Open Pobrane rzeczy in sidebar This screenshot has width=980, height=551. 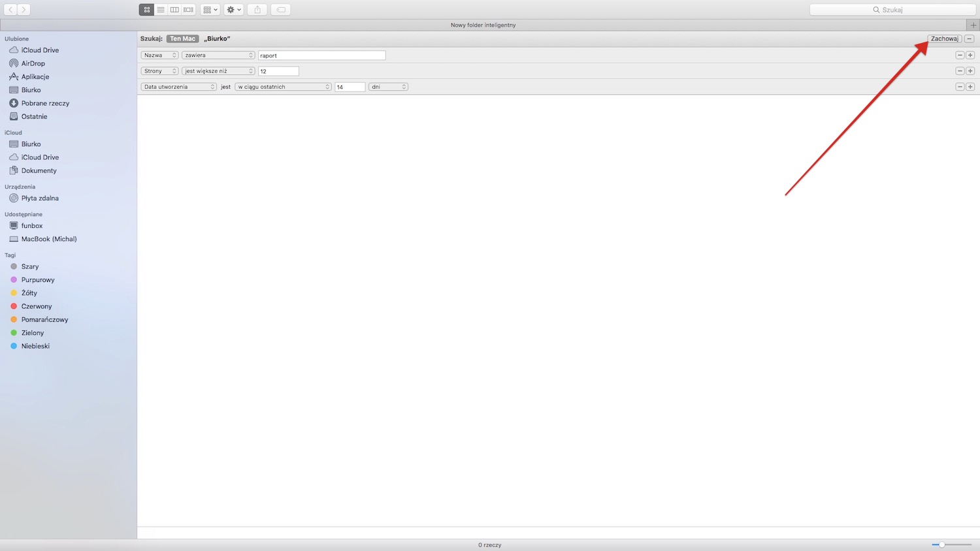pos(45,103)
